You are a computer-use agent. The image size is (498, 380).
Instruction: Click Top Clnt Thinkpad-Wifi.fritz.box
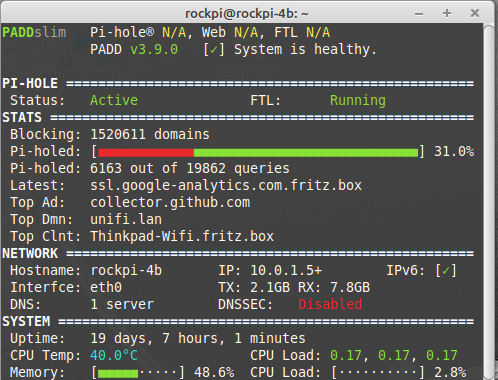coord(182,236)
